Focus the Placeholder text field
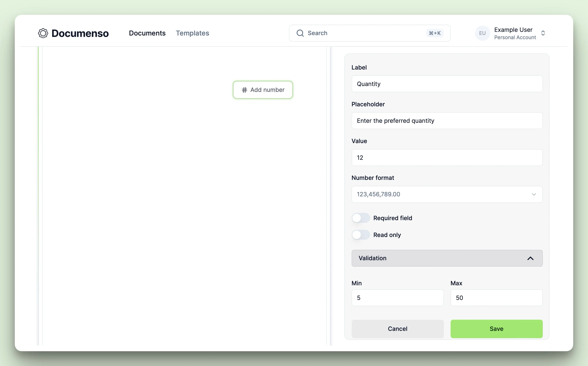588x366 pixels. click(x=447, y=121)
